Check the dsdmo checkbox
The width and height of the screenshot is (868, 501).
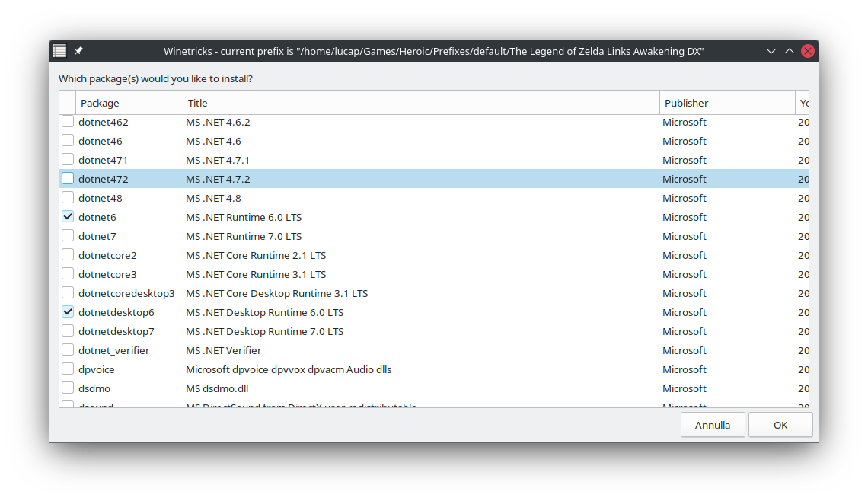pyautogui.click(x=68, y=388)
